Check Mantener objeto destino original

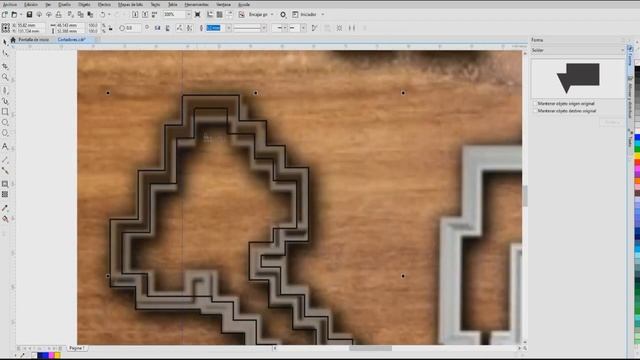[536, 111]
